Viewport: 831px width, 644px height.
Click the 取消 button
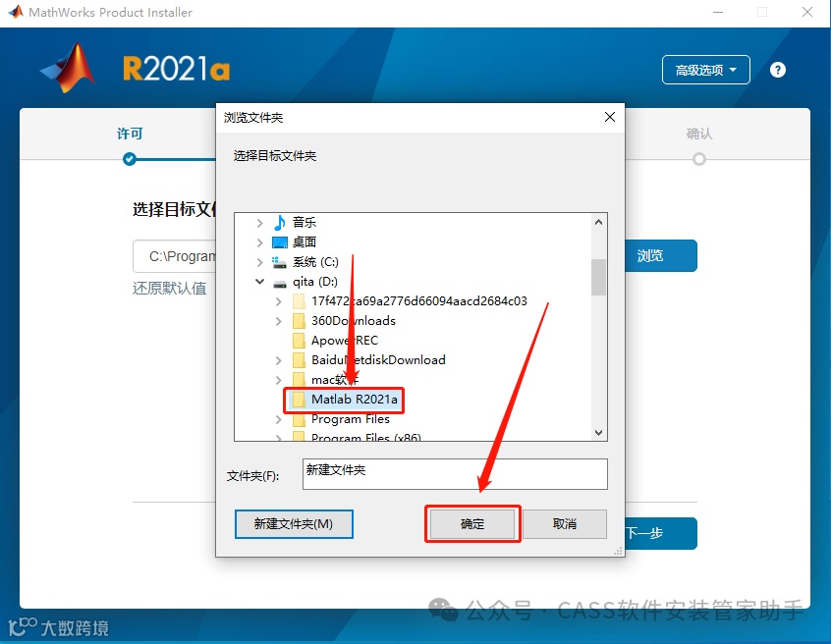coord(565,524)
